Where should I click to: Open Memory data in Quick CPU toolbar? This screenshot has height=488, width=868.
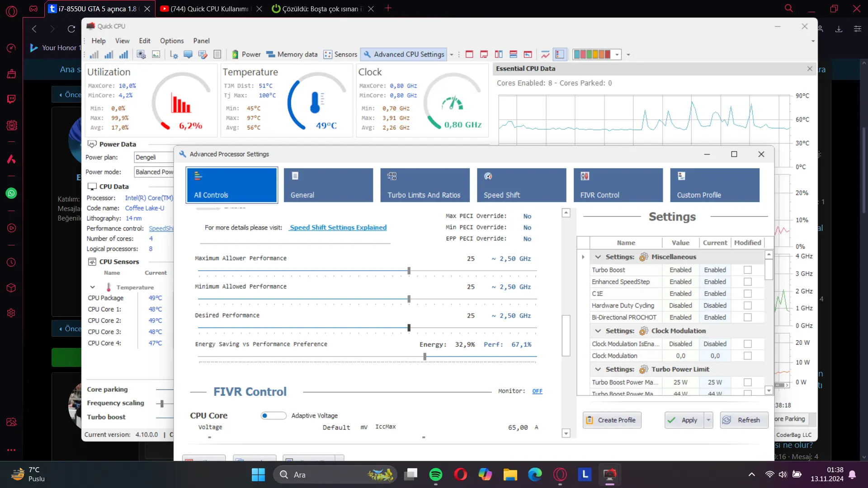click(x=292, y=54)
